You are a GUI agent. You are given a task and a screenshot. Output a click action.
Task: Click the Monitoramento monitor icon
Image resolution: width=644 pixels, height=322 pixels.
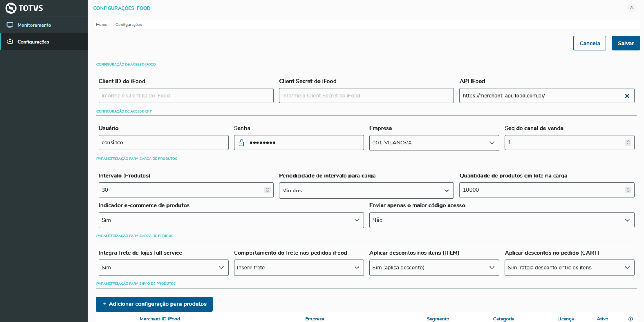point(10,25)
